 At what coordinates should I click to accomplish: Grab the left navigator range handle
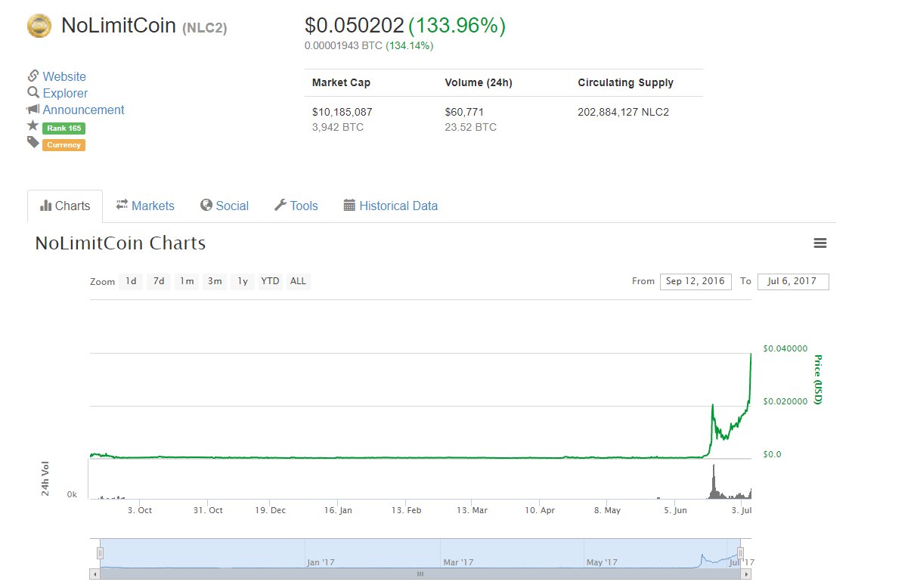click(100, 553)
